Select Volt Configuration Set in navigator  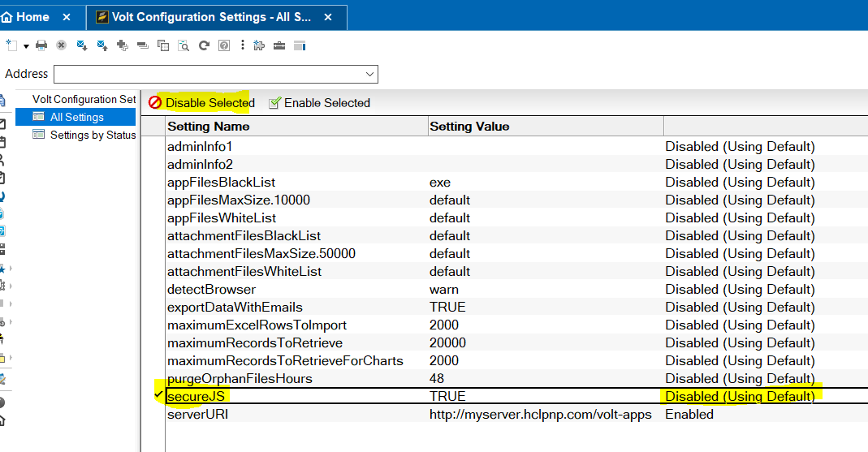click(x=84, y=99)
